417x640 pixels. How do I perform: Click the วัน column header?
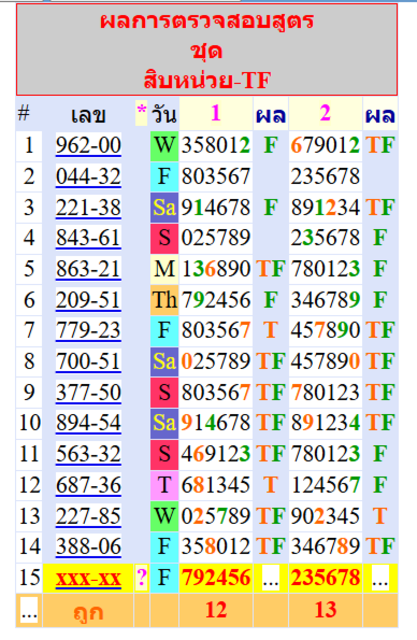click(164, 114)
